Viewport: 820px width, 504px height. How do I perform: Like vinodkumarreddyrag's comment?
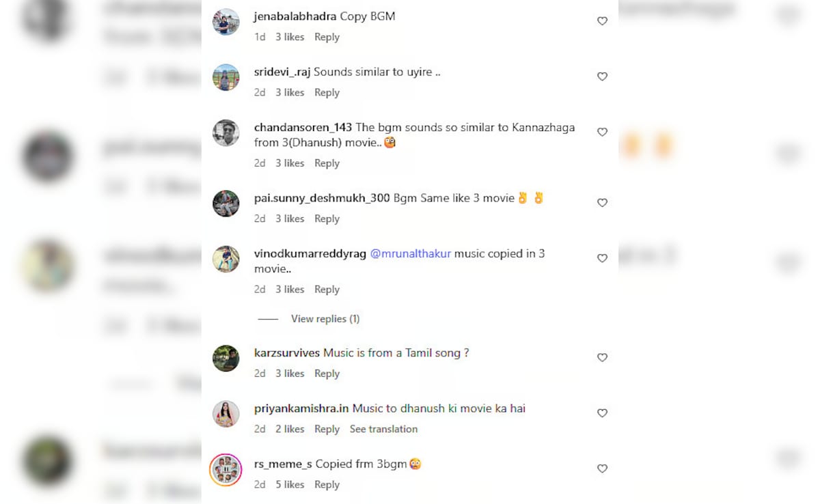(x=602, y=258)
